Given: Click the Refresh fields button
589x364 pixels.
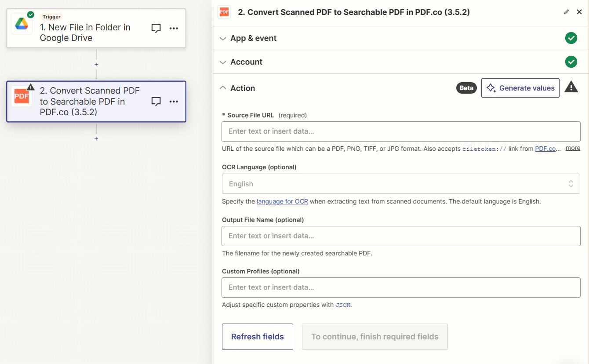Looking at the screenshot, I should (x=258, y=337).
